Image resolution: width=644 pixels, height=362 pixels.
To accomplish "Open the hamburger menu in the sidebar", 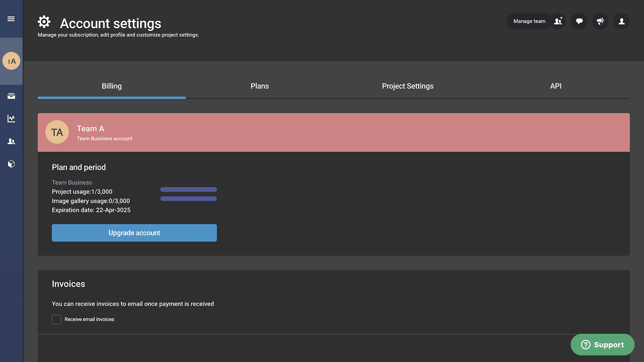I will (11, 19).
